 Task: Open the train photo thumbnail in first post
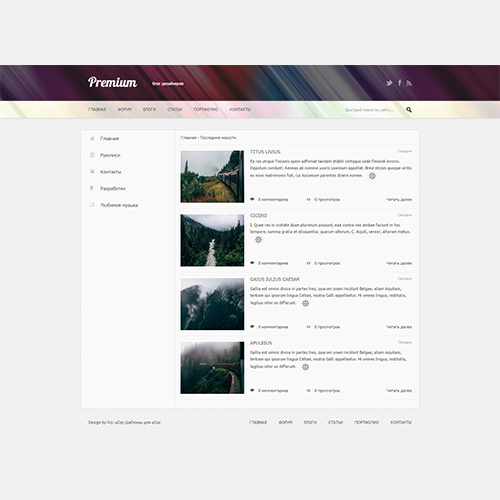pyautogui.click(x=212, y=177)
